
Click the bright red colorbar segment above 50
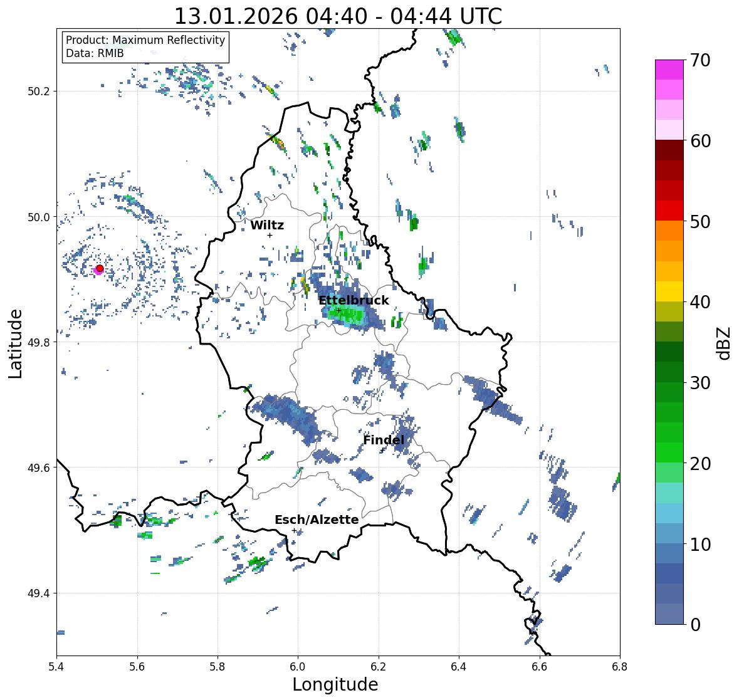[x=669, y=211]
